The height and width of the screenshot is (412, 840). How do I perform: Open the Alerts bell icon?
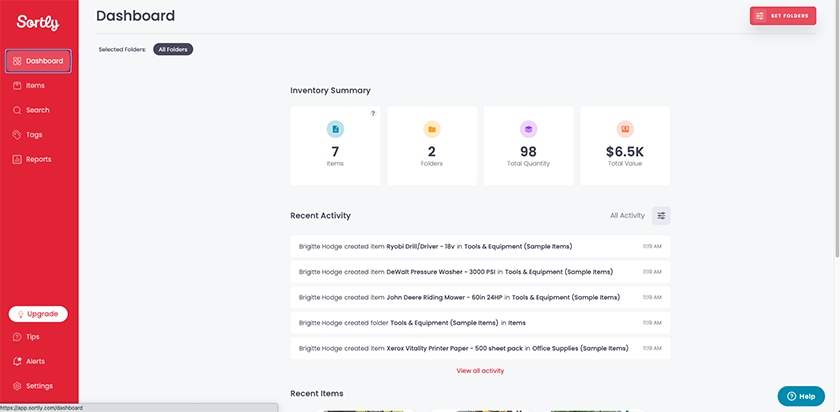click(17, 361)
